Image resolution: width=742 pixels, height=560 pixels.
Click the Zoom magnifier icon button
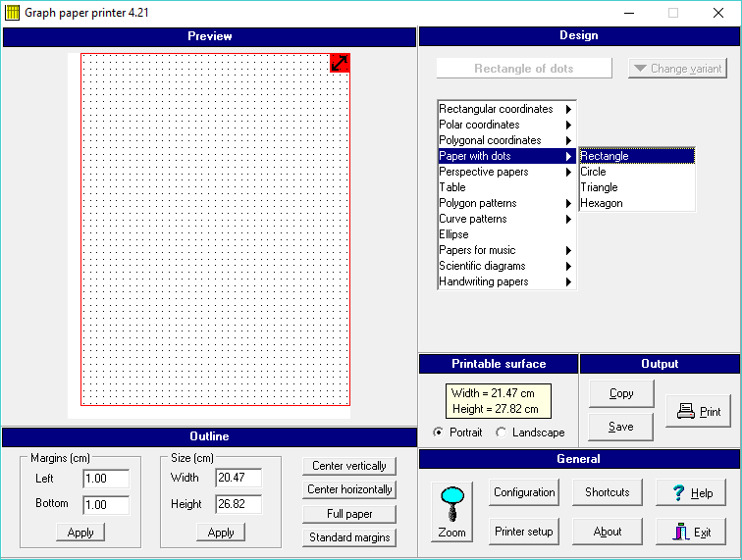pyautogui.click(x=451, y=512)
